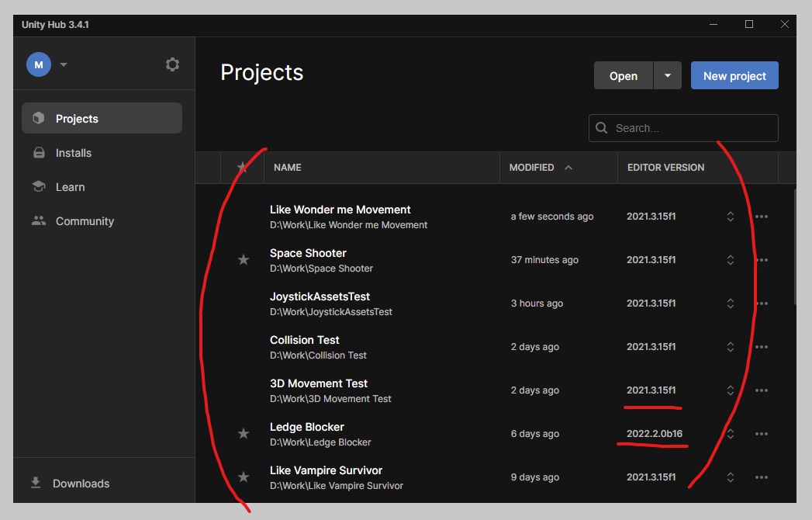Maximize the Unity Hub window
The height and width of the screenshot is (520, 812).
tap(749, 24)
